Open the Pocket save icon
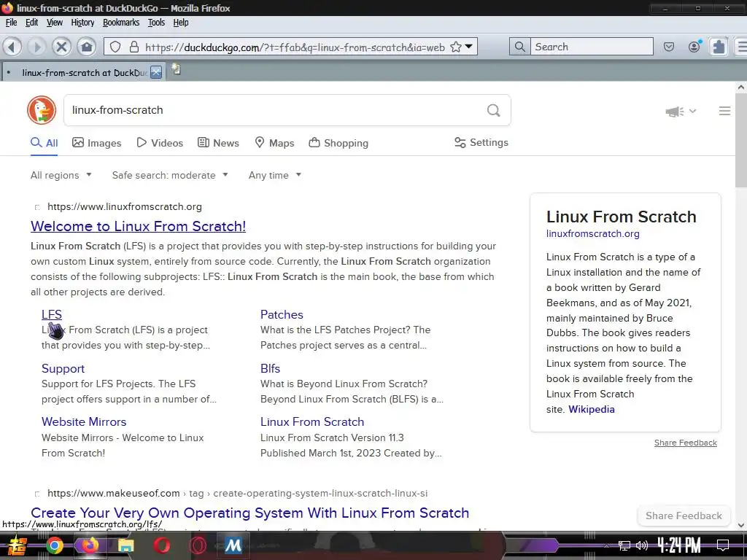747x560 pixels. [669, 47]
